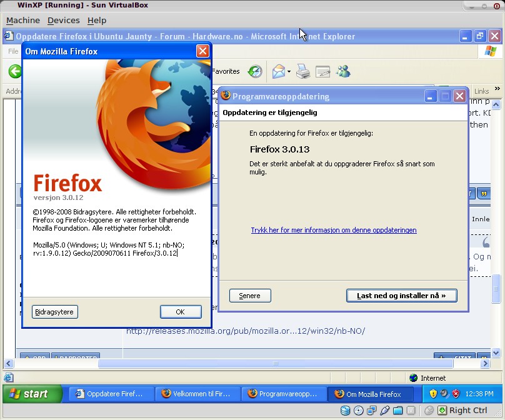
Task: Click the VirtualBox network status icon
Action: pyautogui.click(x=372, y=411)
